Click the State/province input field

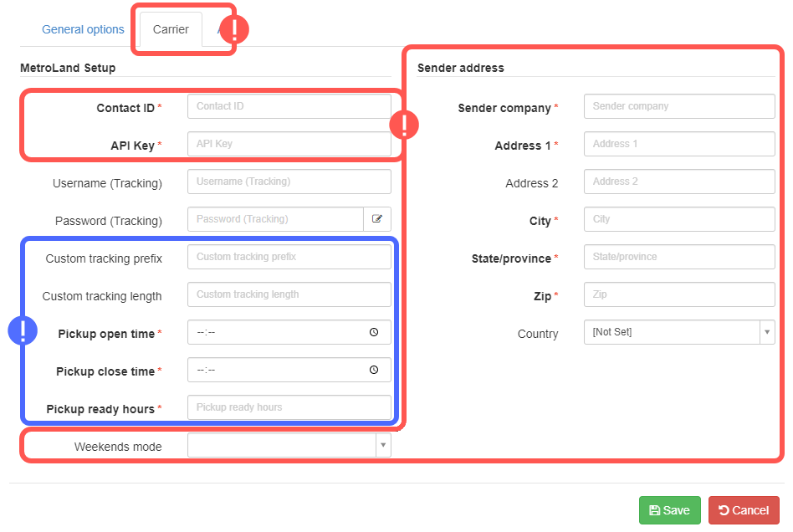pos(679,257)
